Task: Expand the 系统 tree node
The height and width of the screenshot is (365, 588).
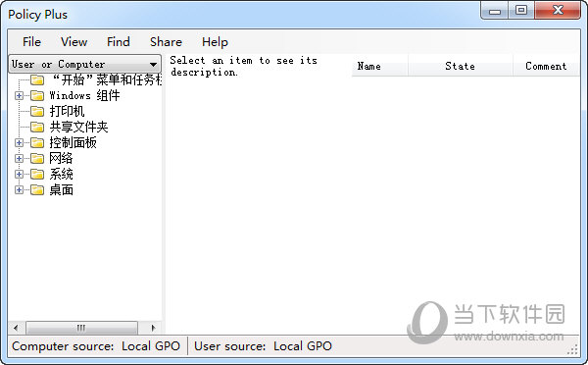Action: tap(19, 175)
